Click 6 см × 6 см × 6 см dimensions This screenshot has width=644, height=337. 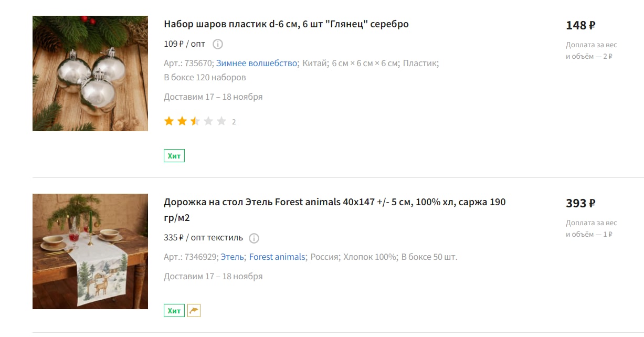click(x=366, y=64)
